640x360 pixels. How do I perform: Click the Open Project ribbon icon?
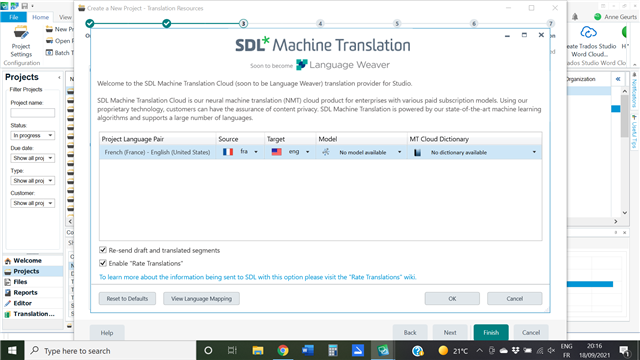coord(49,41)
